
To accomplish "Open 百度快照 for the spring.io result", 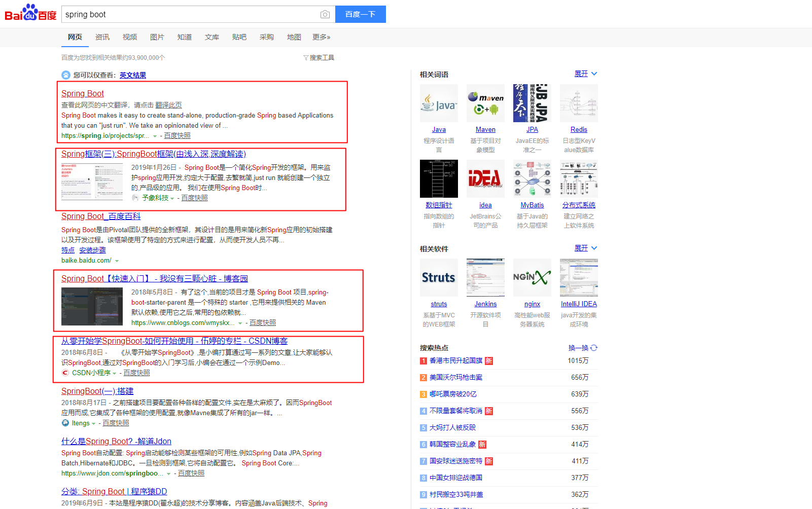I will tap(178, 136).
